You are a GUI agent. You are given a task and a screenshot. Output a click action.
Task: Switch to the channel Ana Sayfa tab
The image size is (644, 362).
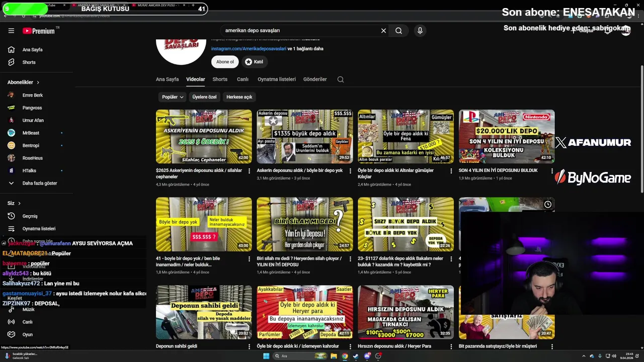[167, 79]
